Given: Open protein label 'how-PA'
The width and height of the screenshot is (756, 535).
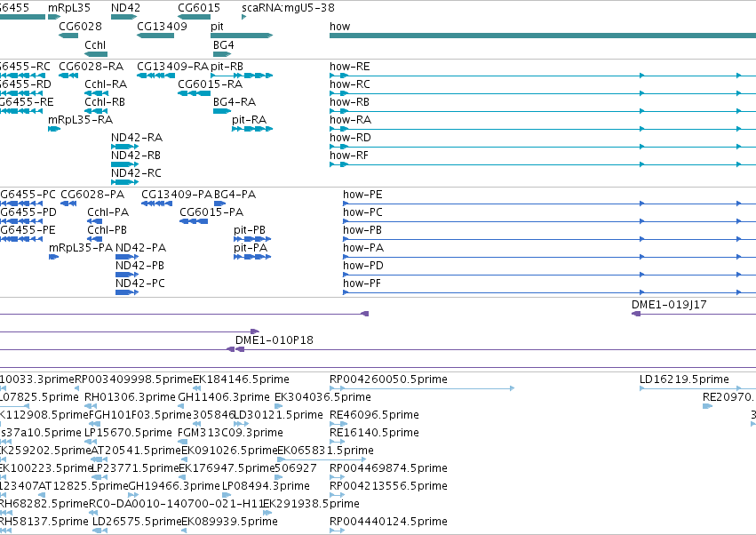Looking at the screenshot, I should pyautogui.click(x=363, y=249).
